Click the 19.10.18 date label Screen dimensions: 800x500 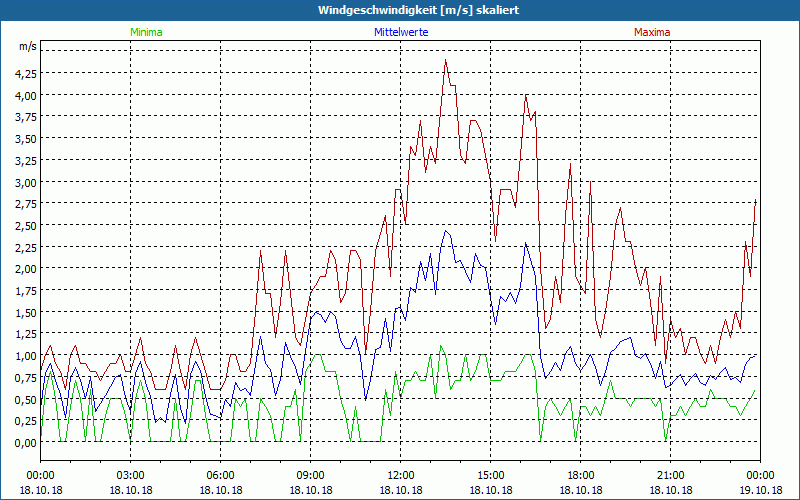(x=760, y=490)
